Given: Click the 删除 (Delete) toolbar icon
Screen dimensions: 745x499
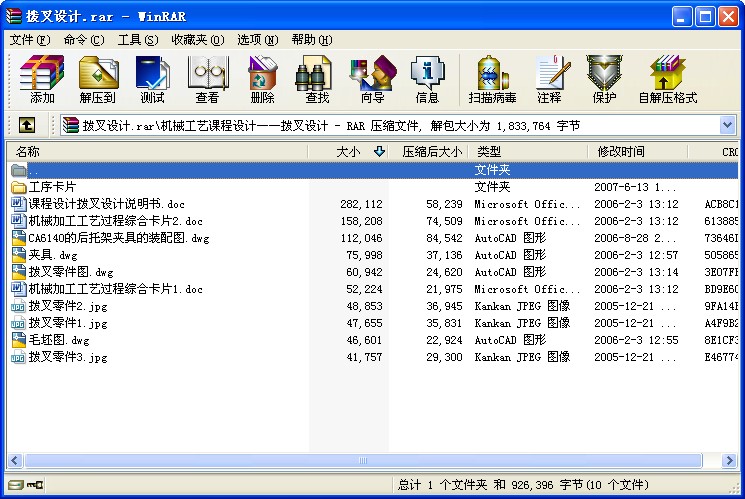Looking at the screenshot, I should (x=262, y=79).
